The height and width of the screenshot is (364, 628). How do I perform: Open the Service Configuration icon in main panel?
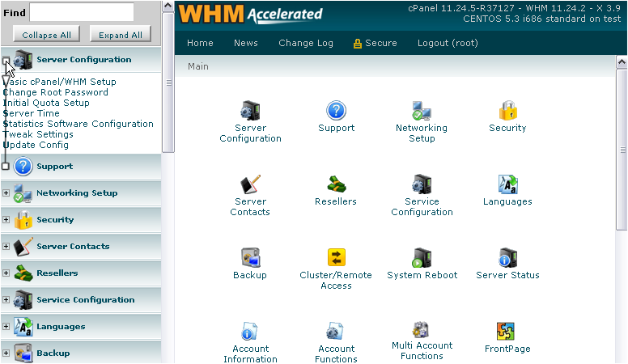(422, 184)
